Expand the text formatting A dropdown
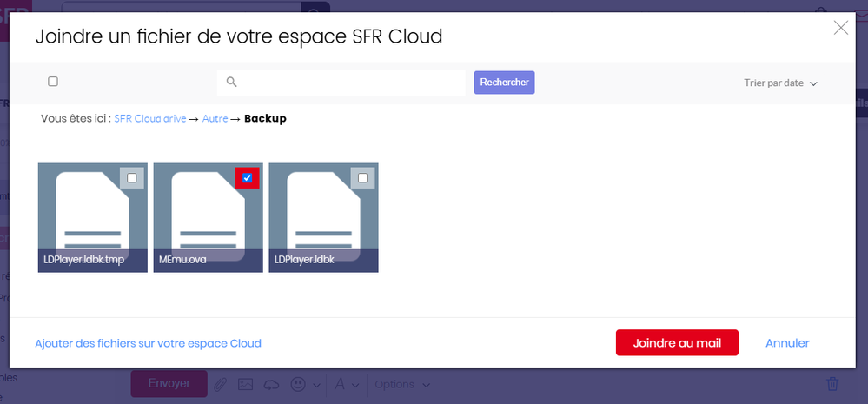868x404 pixels. click(x=348, y=384)
